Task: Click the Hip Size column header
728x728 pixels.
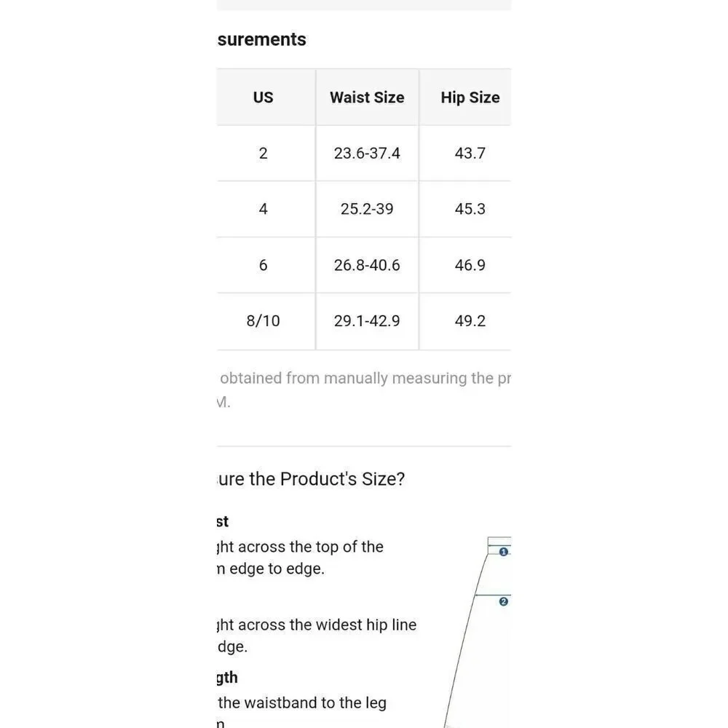Action: pos(470,98)
